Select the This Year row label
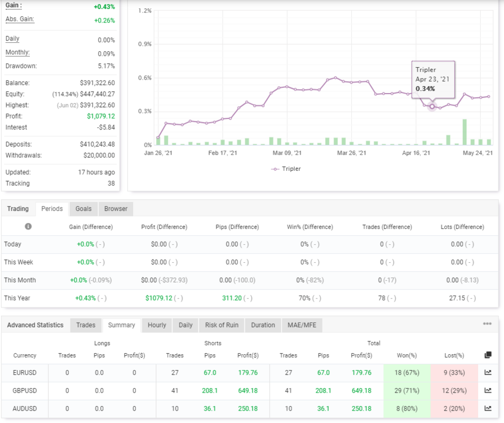504x423 pixels. click(17, 298)
